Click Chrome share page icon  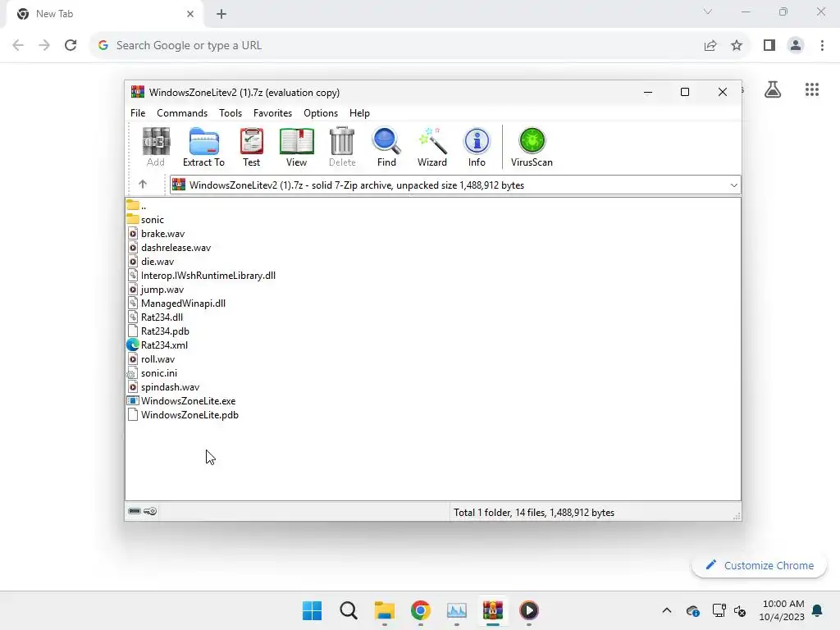710,46
